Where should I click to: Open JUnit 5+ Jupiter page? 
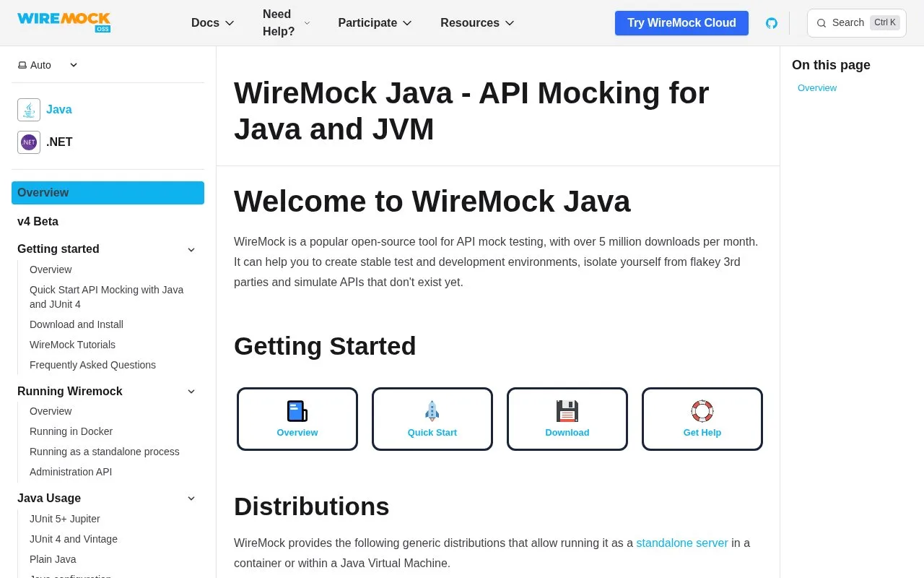65,519
